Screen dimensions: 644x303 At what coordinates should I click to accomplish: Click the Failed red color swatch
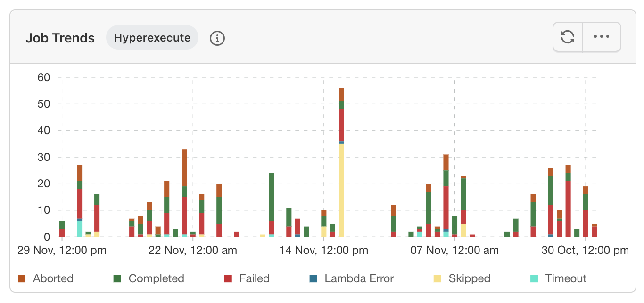coord(228,278)
